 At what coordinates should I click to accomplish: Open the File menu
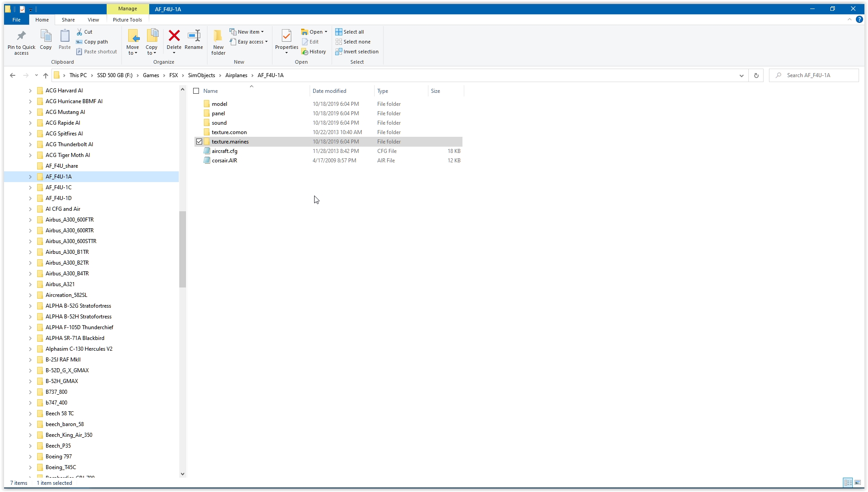tap(17, 20)
